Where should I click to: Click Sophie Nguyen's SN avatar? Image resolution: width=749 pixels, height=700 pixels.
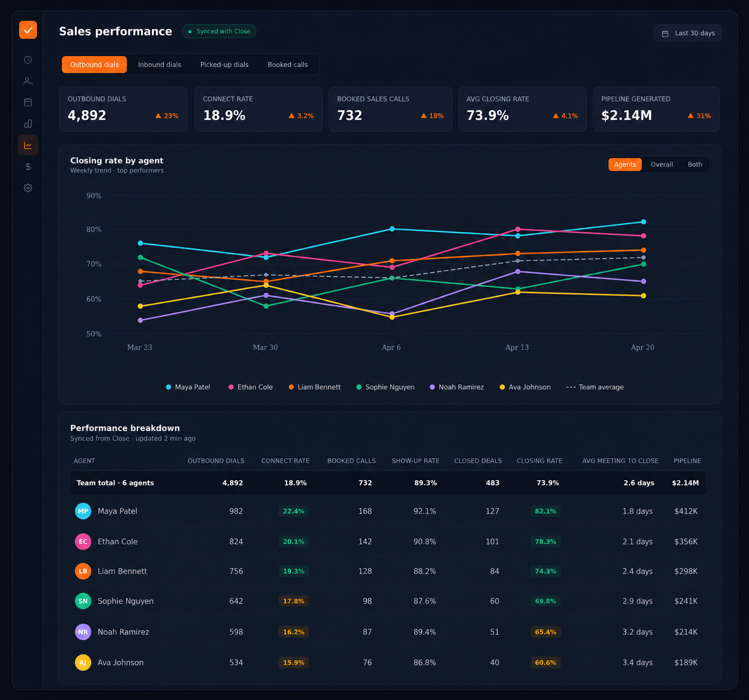(x=83, y=601)
